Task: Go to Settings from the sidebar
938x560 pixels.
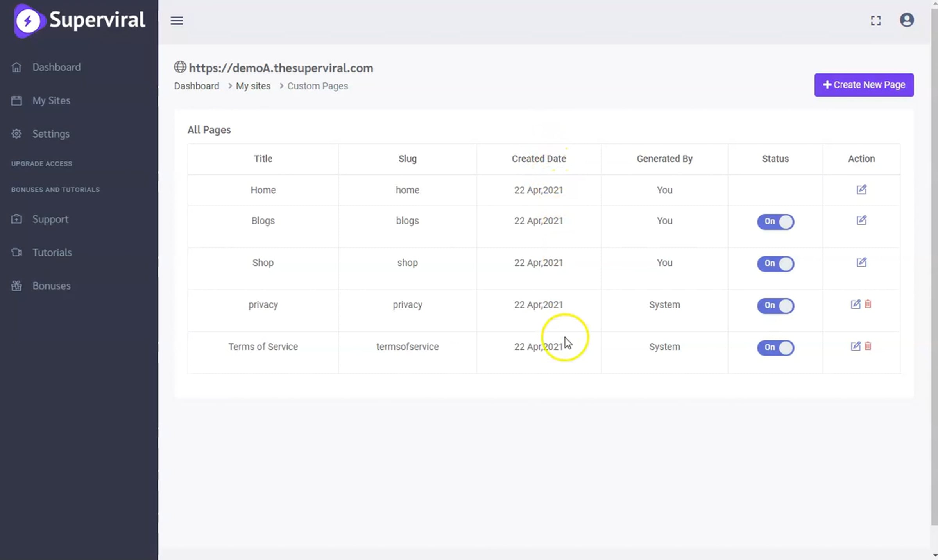Action: [51, 134]
